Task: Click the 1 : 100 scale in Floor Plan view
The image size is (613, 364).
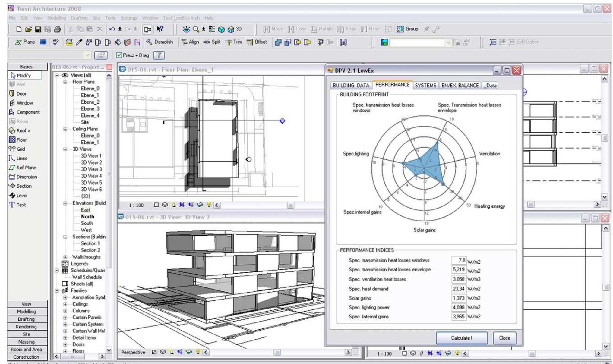Action: [136, 206]
